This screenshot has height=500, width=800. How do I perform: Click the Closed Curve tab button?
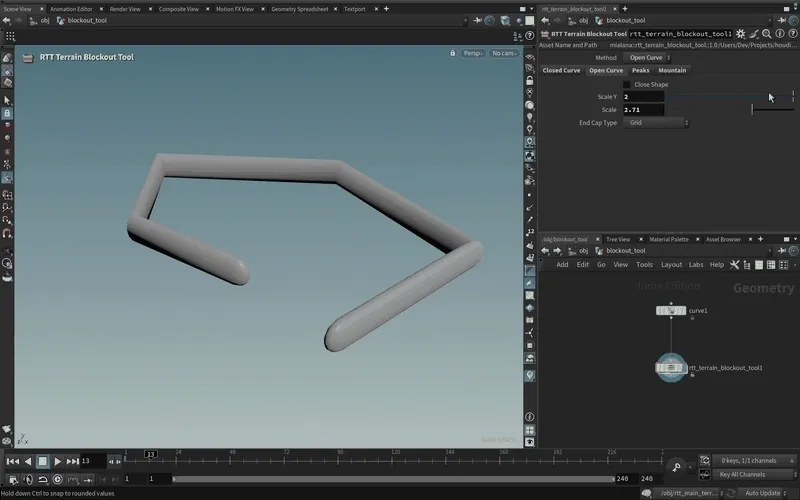pyautogui.click(x=561, y=70)
